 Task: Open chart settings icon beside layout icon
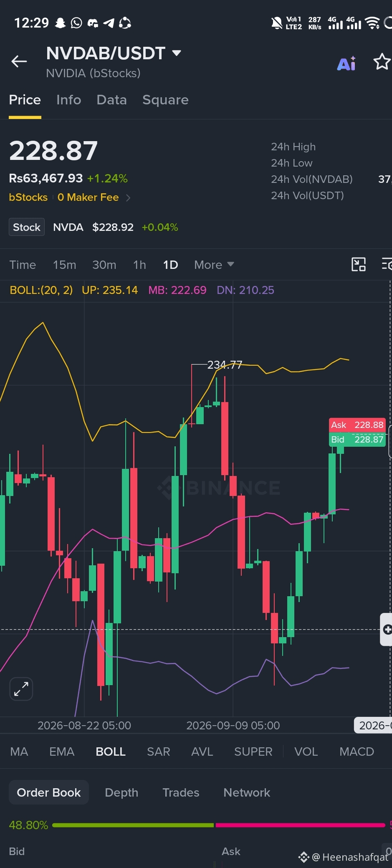click(387, 264)
